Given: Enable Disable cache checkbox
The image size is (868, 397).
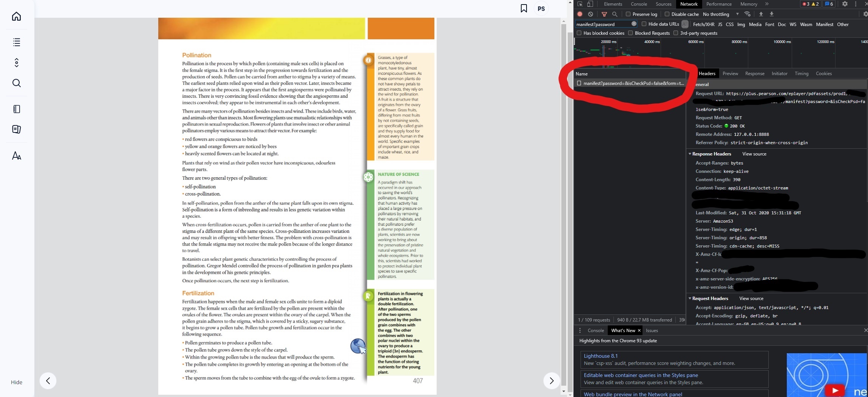Looking at the screenshot, I should 667,14.
